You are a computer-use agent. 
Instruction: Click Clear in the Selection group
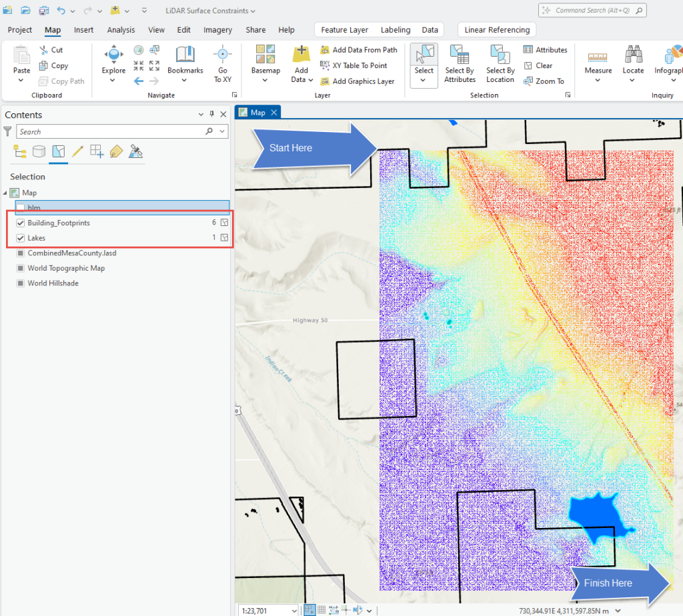pos(544,65)
